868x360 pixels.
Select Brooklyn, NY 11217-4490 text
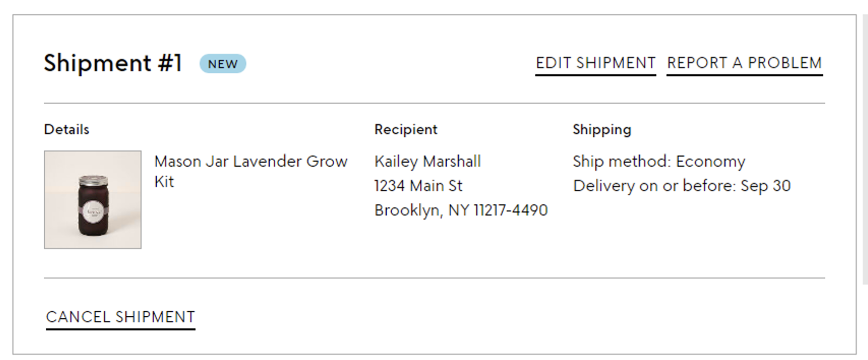pos(461,211)
